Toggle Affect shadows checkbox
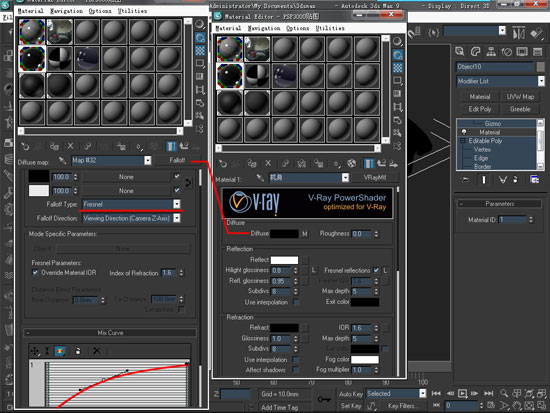550x413 pixels. pos(296,370)
